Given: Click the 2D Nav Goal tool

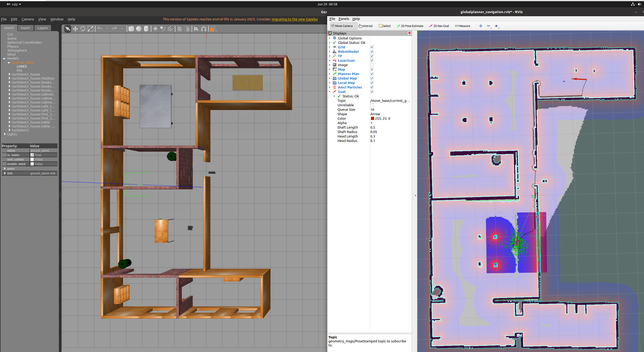Looking at the screenshot, I should pyautogui.click(x=439, y=26).
